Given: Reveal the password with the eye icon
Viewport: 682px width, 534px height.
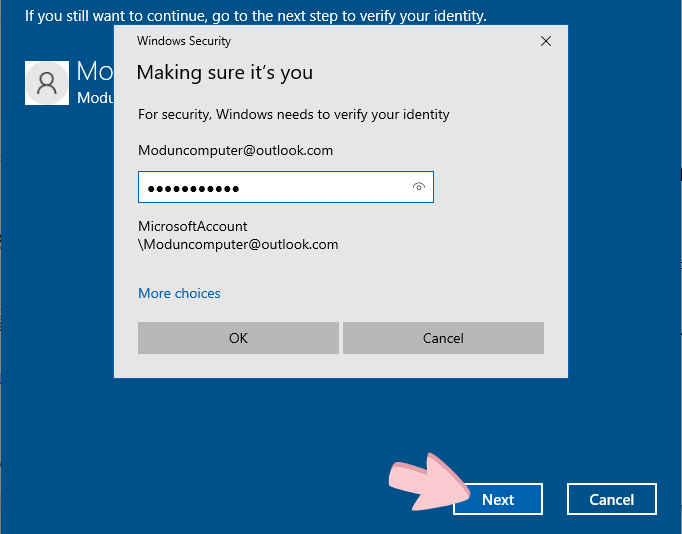Looking at the screenshot, I should coord(419,187).
